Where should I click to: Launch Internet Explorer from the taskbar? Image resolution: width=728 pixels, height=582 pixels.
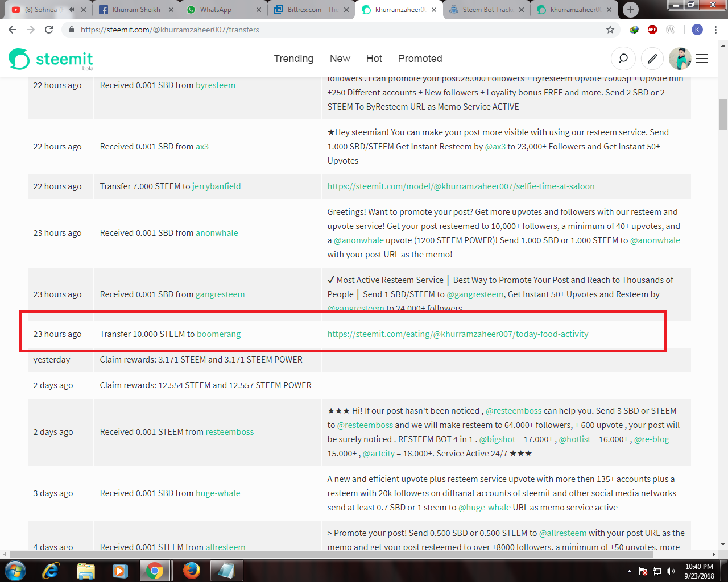pos(50,571)
